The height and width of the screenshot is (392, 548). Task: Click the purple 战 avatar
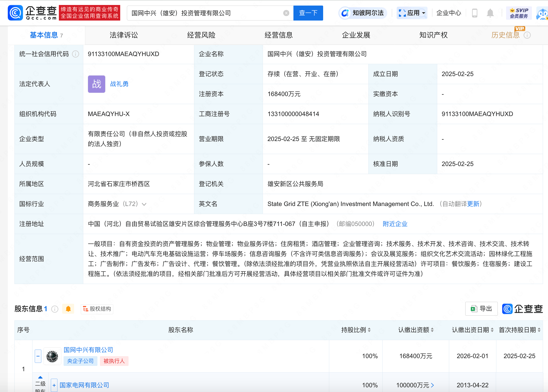click(97, 84)
